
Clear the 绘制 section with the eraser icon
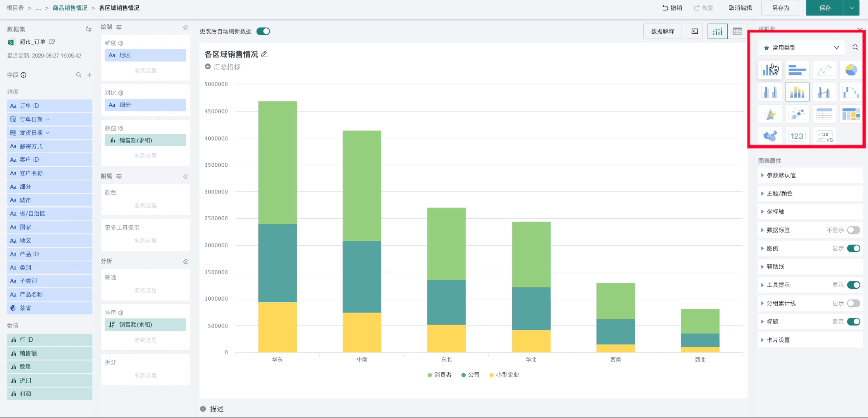186,27
